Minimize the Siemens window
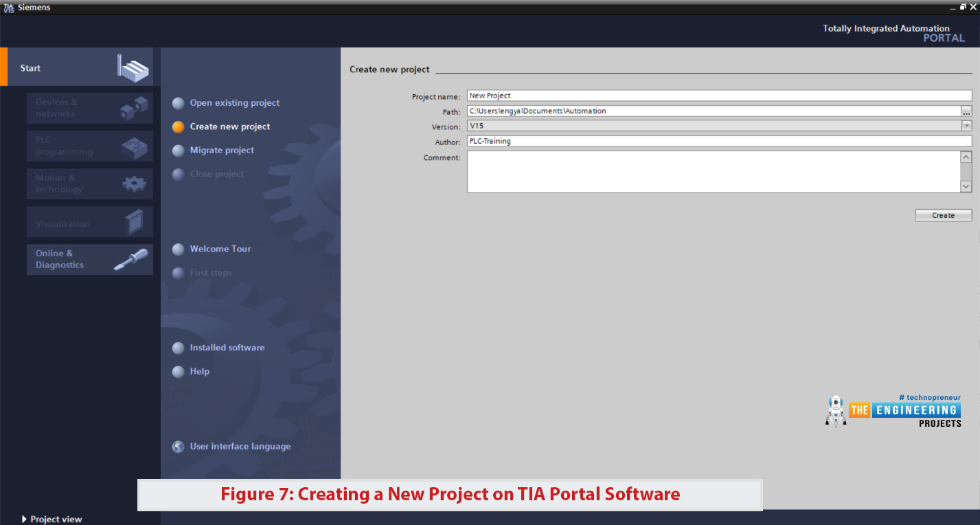This screenshot has height=525, width=980. click(953, 7)
